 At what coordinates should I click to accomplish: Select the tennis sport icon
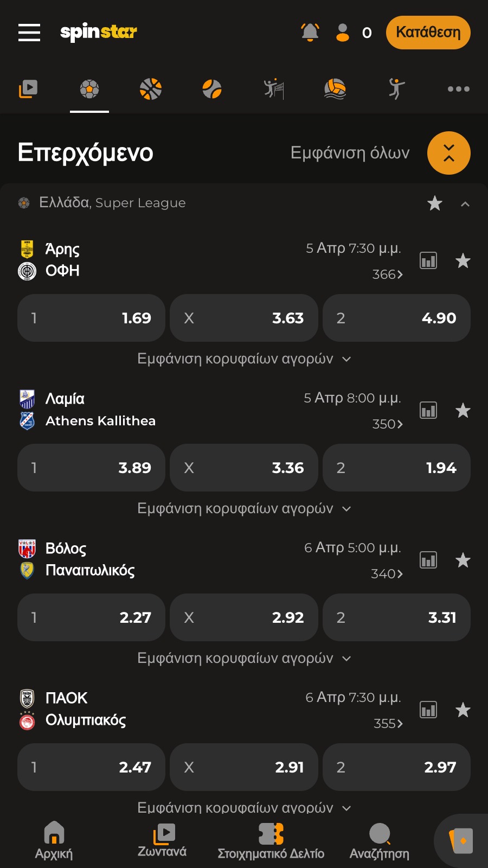[212, 89]
